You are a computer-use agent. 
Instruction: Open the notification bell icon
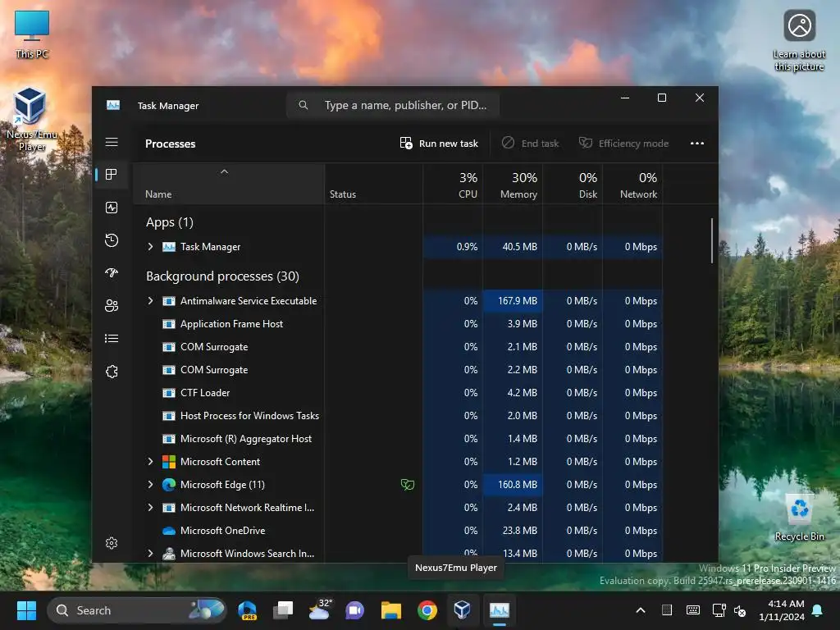(818, 610)
